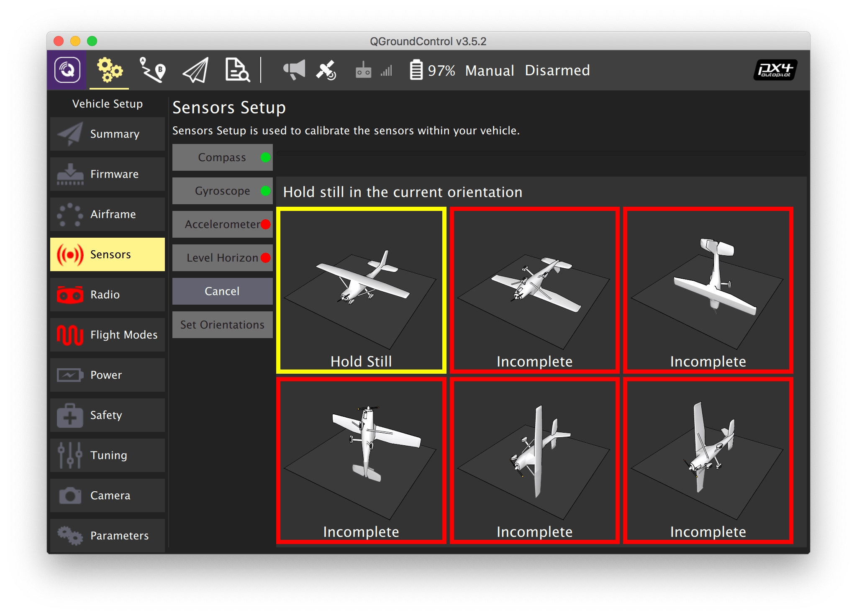Open the Plan view waypoint icon
This screenshot has width=857, height=616.
152,70
